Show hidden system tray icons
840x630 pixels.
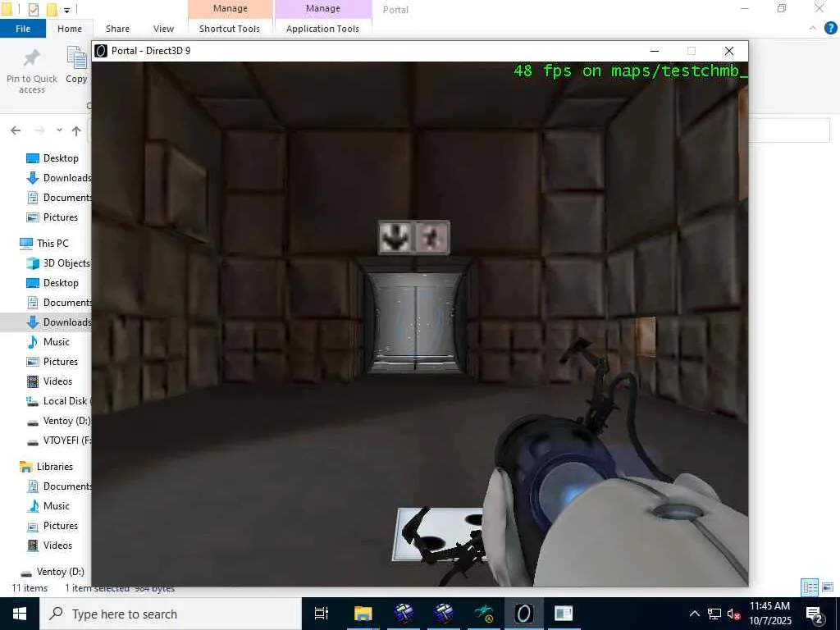[x=694, y=614]
